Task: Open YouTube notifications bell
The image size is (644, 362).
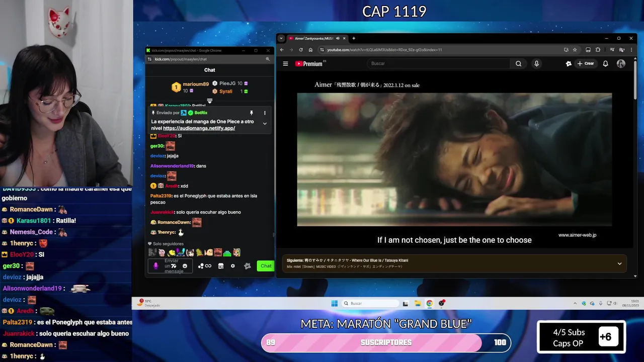Action: point(605,64)
